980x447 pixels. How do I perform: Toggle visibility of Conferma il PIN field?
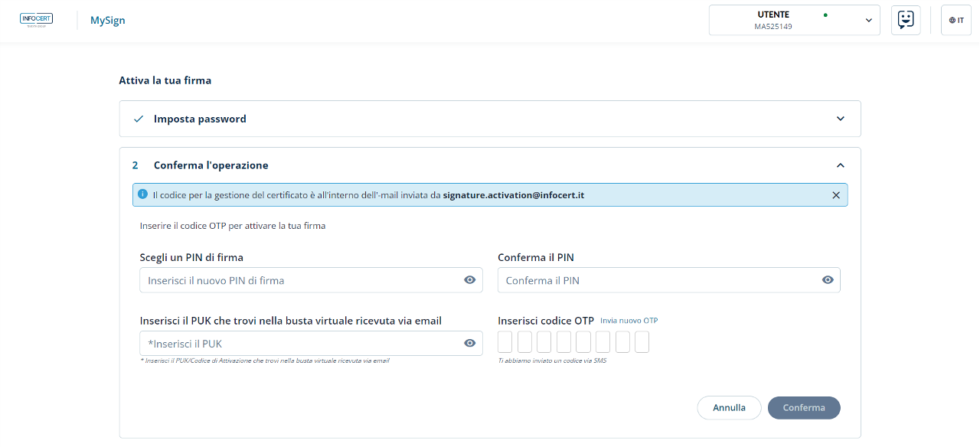coord(828,280)
